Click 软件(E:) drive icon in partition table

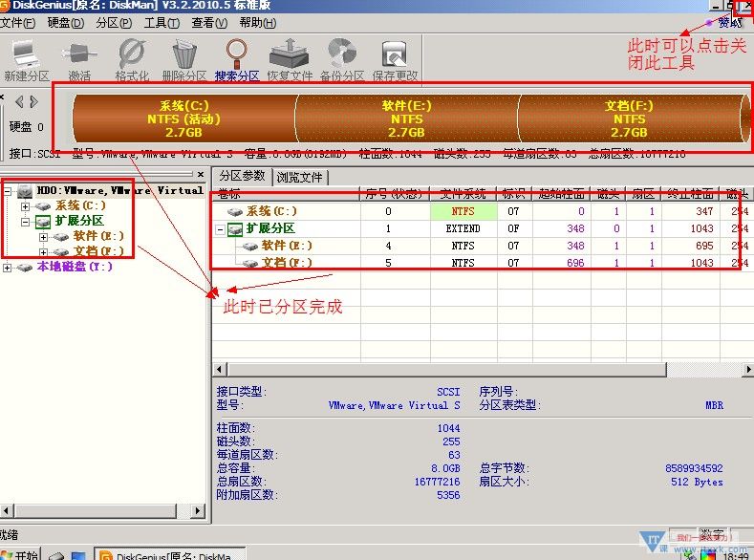[250, 247]
